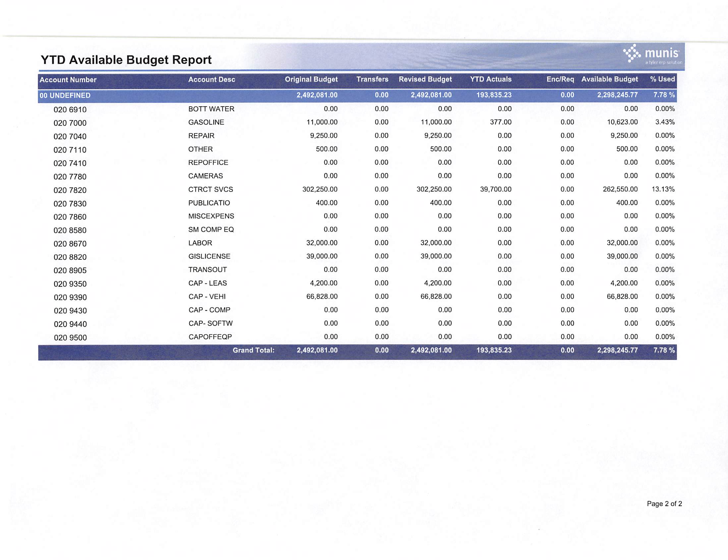Select the YTD Available Budget Report title
The image size is (728, 560).
pos(126,60)
